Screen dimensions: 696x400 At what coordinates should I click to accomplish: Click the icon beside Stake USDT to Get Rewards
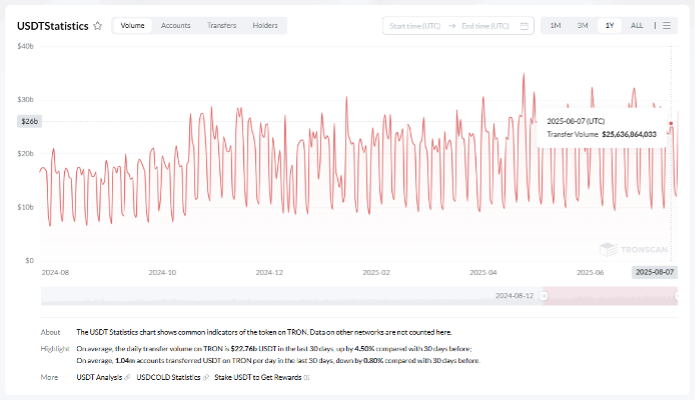(307, 377)
